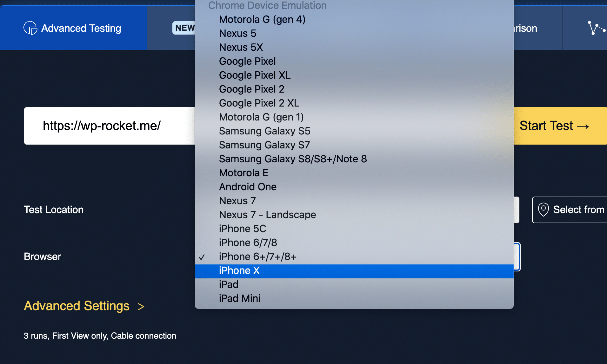Click the Browser label
Screen dimensions: 607x364
pyautogui.click(x=42, y=257)
